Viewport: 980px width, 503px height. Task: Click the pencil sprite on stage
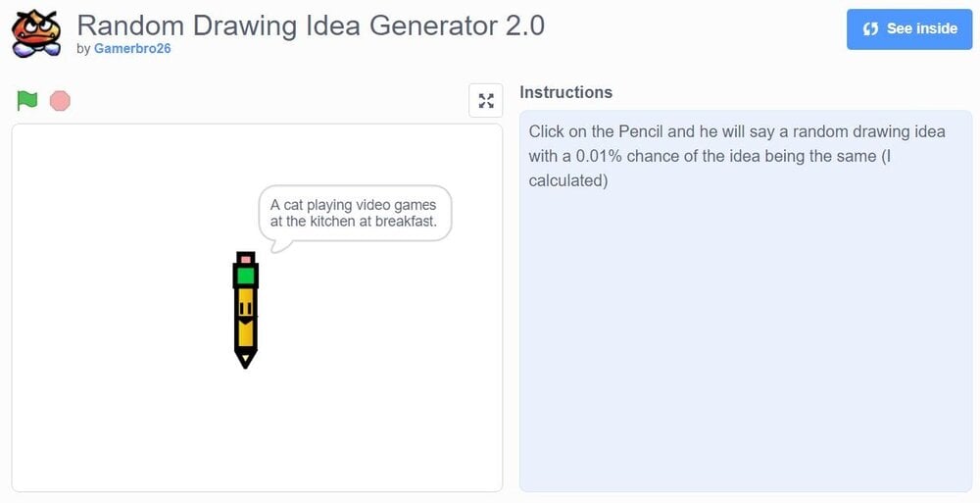coord(245,314)
